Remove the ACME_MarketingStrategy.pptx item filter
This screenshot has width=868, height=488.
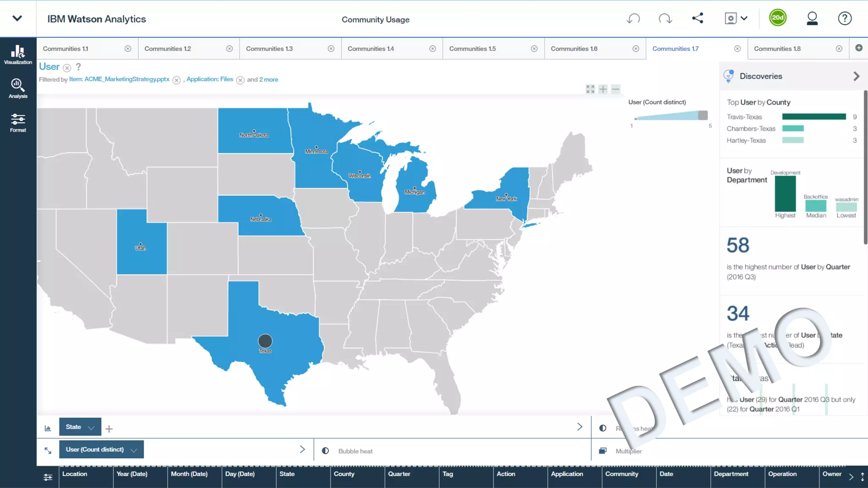176,80
